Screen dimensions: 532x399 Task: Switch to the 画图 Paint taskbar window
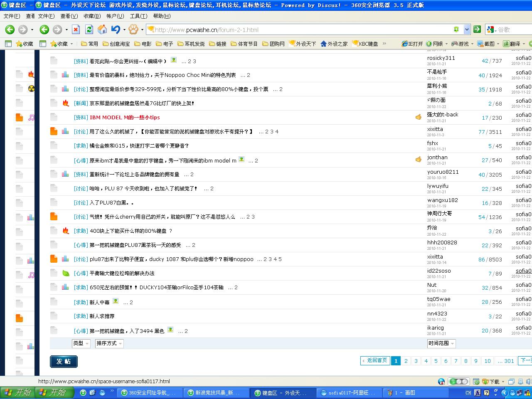point(403,393)
